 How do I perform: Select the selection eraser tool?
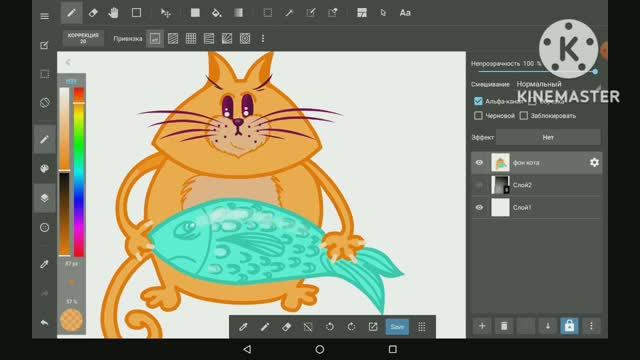point(333,13)
